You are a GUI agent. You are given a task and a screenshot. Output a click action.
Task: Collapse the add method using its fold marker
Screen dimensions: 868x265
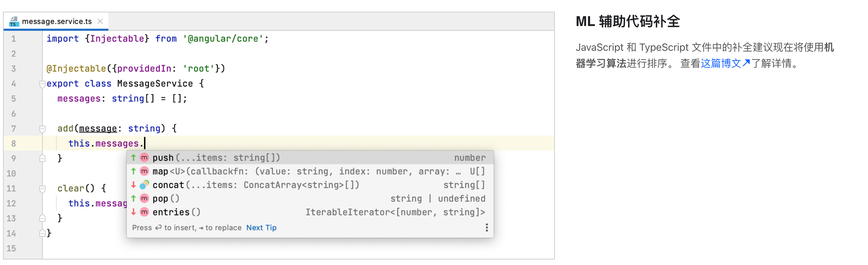[42, 128]
